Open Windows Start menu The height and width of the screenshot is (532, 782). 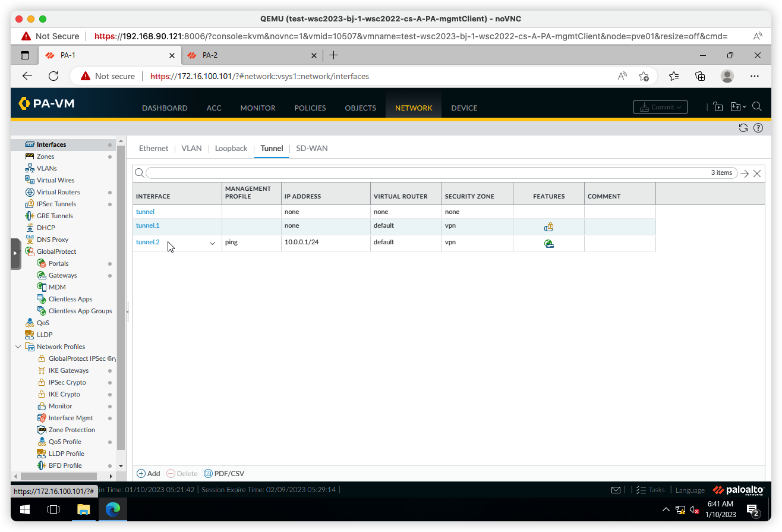tap(25, 509)
